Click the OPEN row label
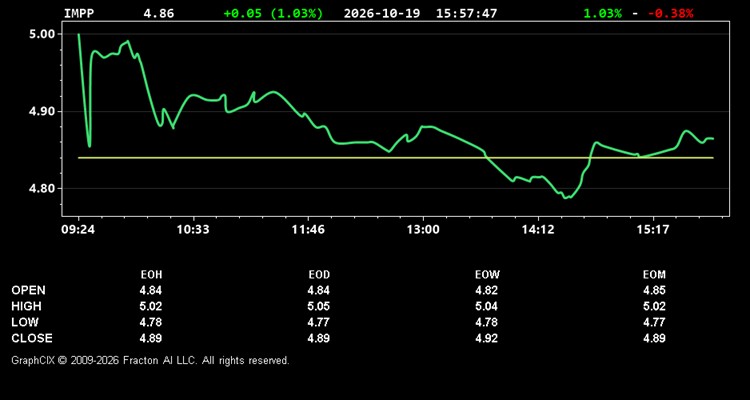This screenshot has height=400, width=750. (29, 290)
